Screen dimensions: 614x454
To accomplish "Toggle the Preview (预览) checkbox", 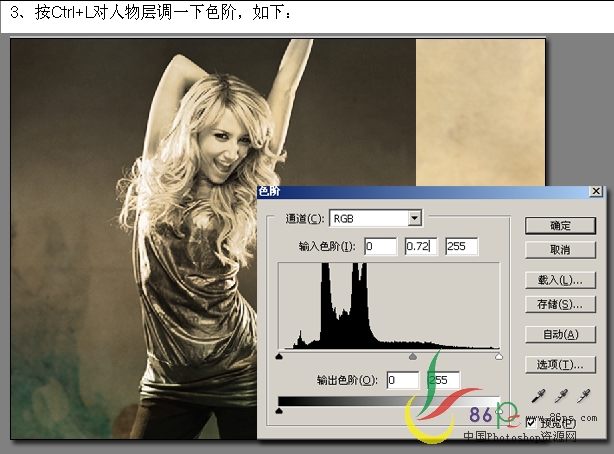I will click(x=531, y=423).
